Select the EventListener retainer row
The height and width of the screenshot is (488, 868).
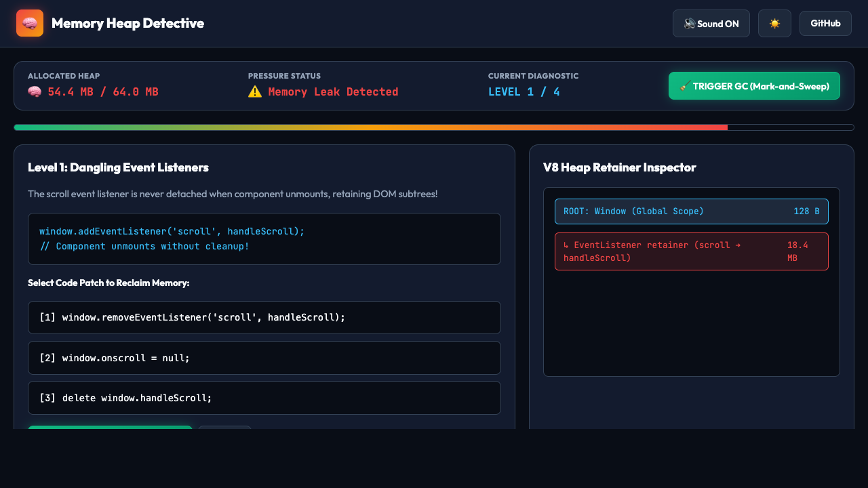pos(692,251)
